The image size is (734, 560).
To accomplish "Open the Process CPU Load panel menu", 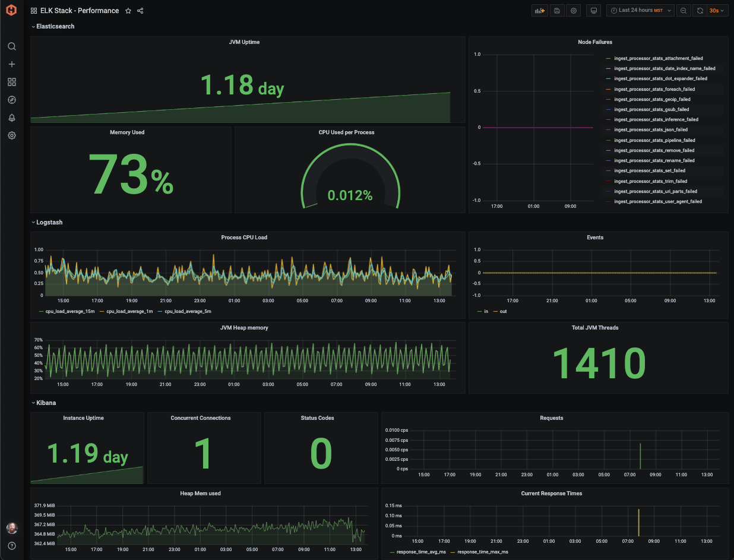I will coord(244,238).
